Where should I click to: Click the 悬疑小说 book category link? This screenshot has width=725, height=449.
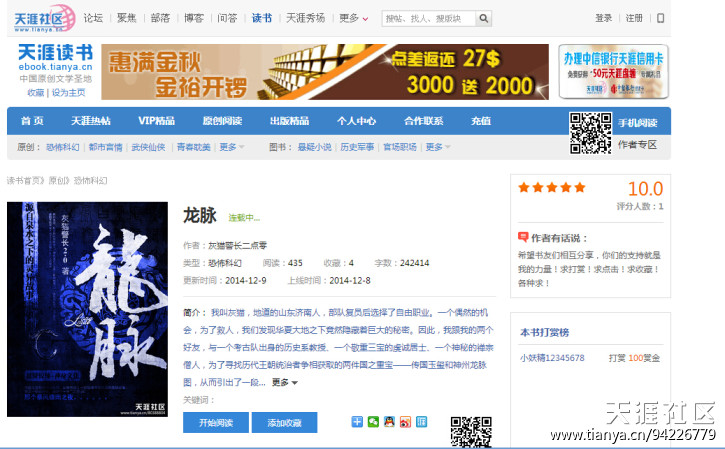pos(315,147)
